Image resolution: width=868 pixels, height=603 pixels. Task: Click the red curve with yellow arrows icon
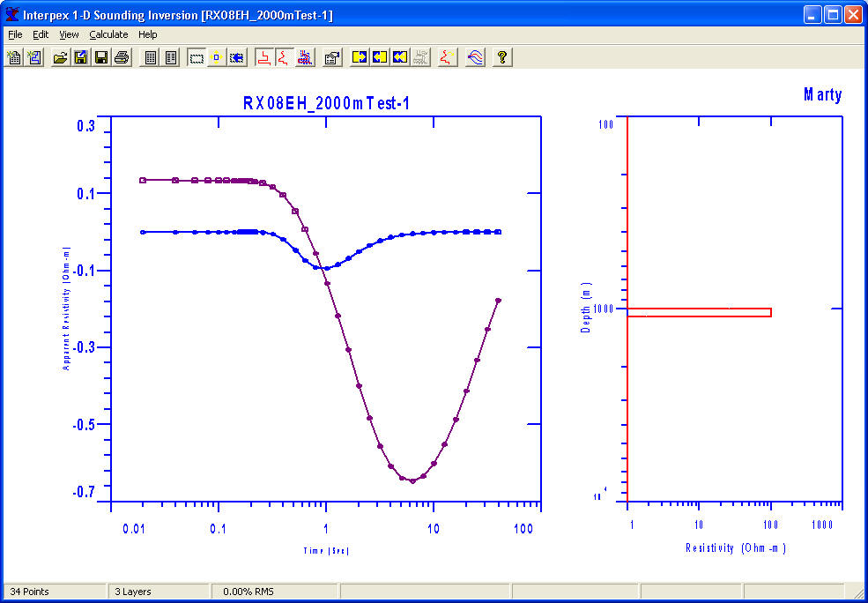coord(448,57)
